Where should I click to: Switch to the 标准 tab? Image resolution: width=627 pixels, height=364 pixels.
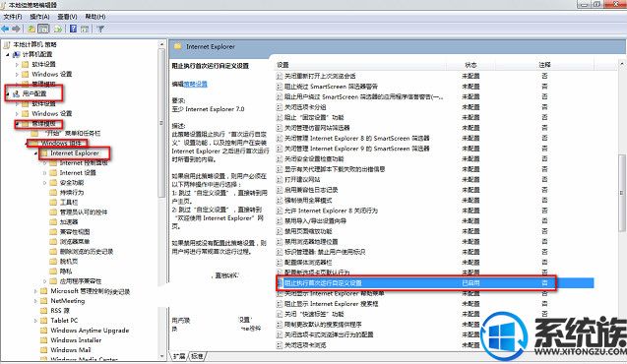tap(197, 356)
